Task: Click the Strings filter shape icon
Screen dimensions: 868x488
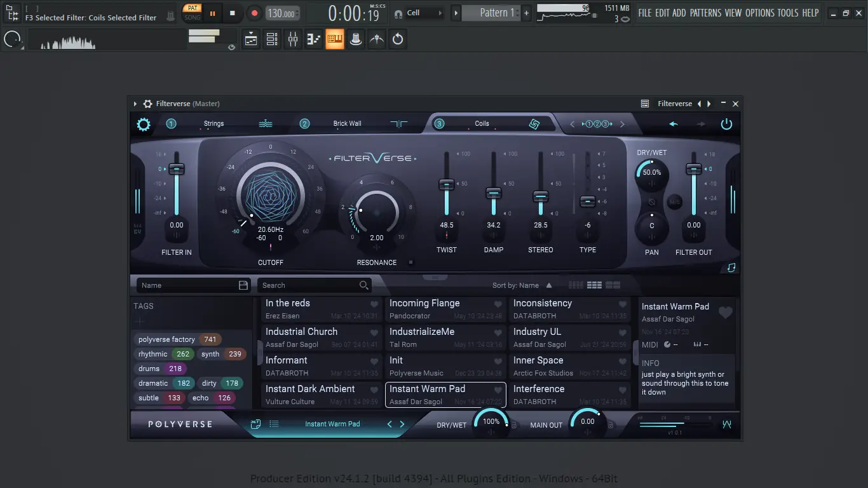Action: pos(266,124)
